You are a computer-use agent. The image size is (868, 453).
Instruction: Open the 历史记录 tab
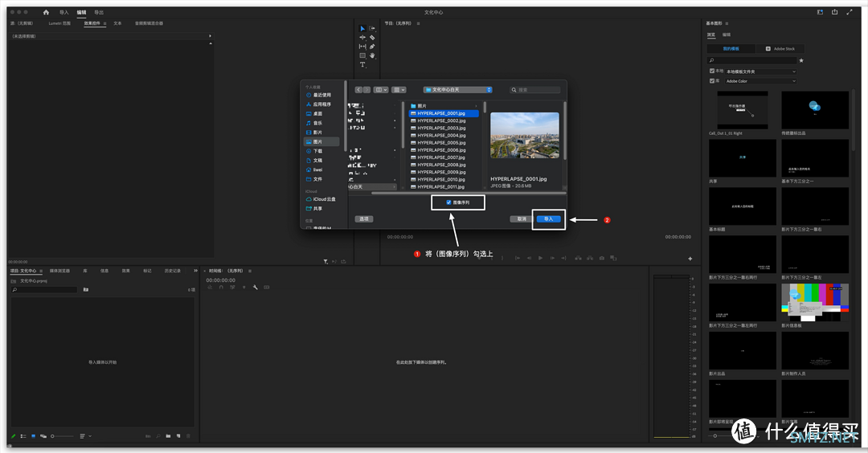[173, 271]
